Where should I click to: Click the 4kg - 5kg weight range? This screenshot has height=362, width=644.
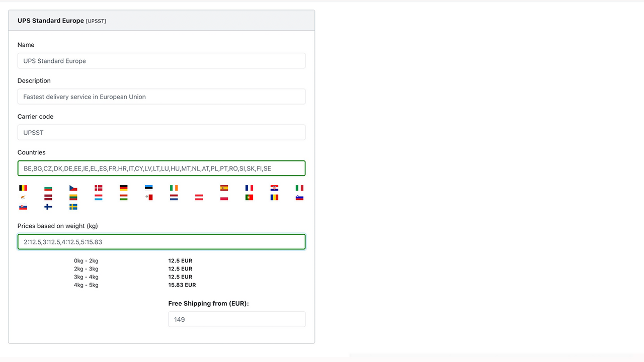pyautogui.click(x=86, y=285)
